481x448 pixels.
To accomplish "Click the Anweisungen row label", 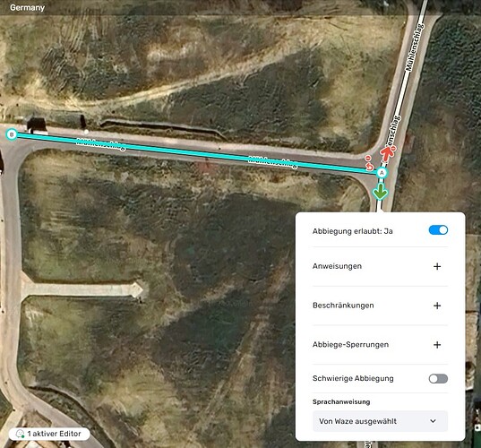I will [337, 266].
